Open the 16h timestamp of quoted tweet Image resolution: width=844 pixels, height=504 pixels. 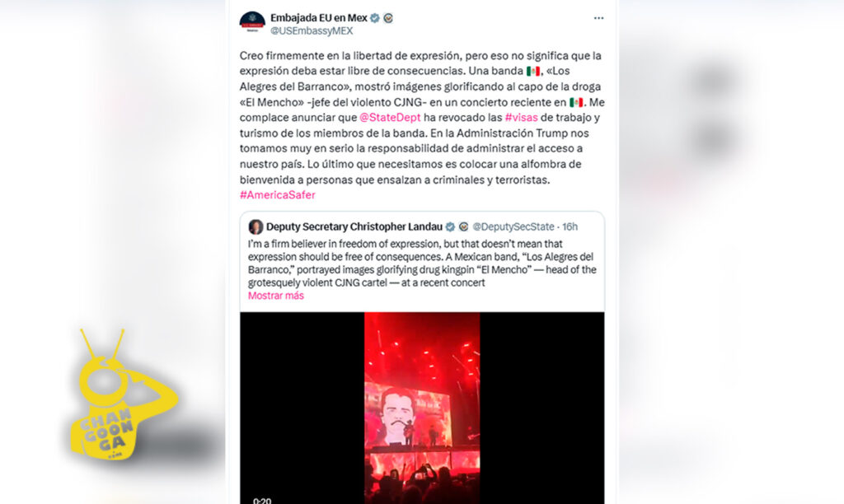pos(570,227)
